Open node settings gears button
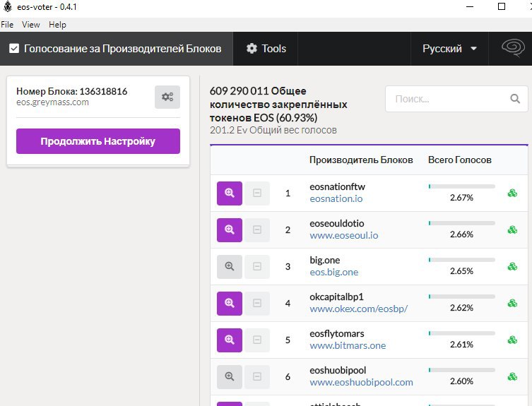The height and width of the screenshot is (406, 532). (167, 97)
